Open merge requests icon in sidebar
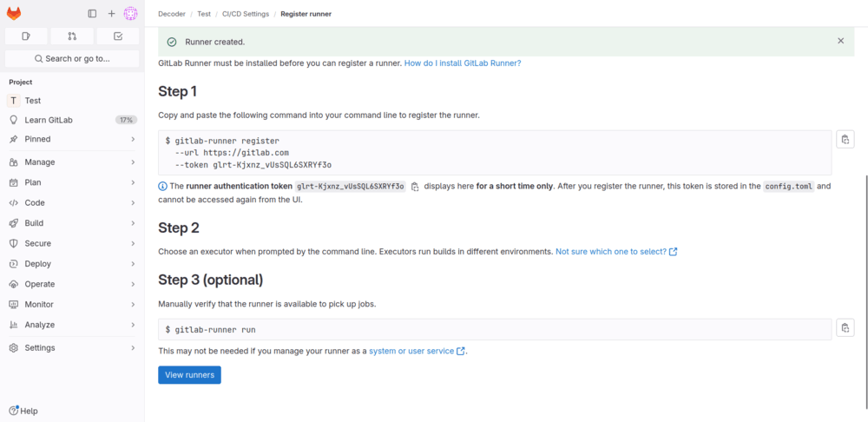The image size is (868, 422). (72, 36)
